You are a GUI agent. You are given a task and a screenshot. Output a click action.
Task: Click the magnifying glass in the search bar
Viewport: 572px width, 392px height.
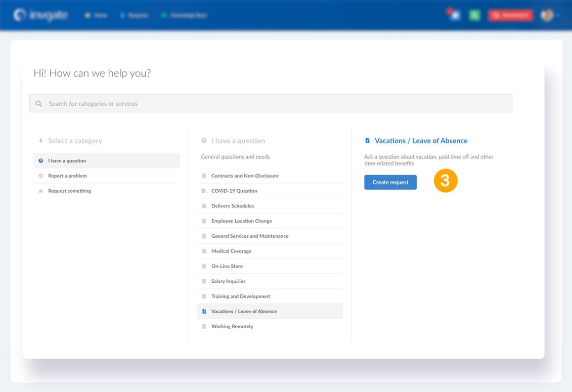click(39, 103)
